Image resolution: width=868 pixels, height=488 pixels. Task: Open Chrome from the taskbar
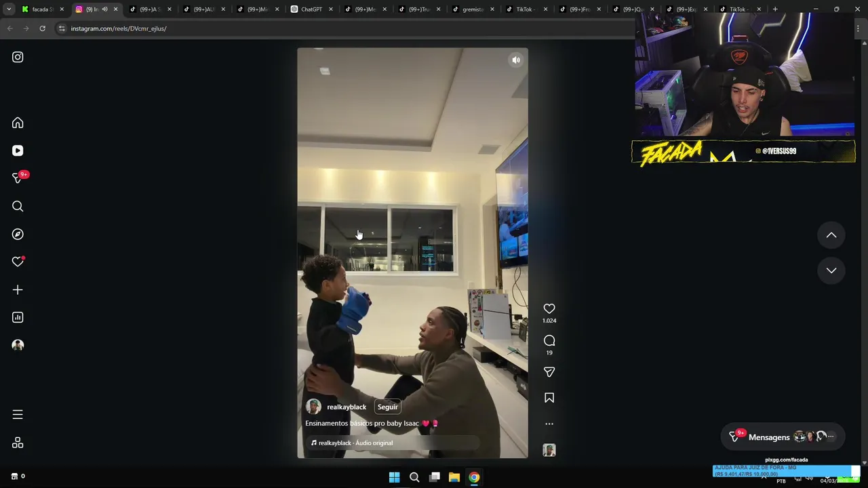coord(474,477)
